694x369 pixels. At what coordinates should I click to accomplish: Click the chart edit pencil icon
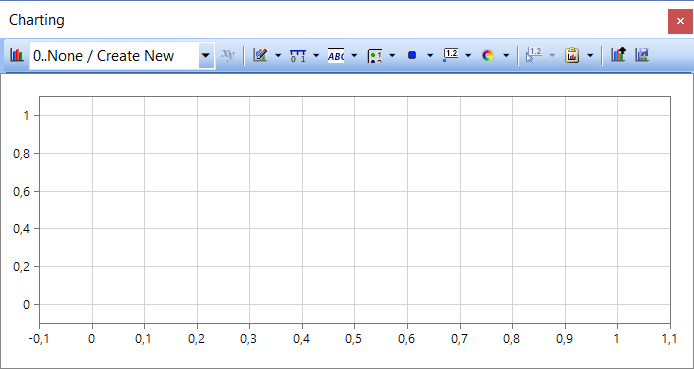pyautogui.click(x=260, y=55)
